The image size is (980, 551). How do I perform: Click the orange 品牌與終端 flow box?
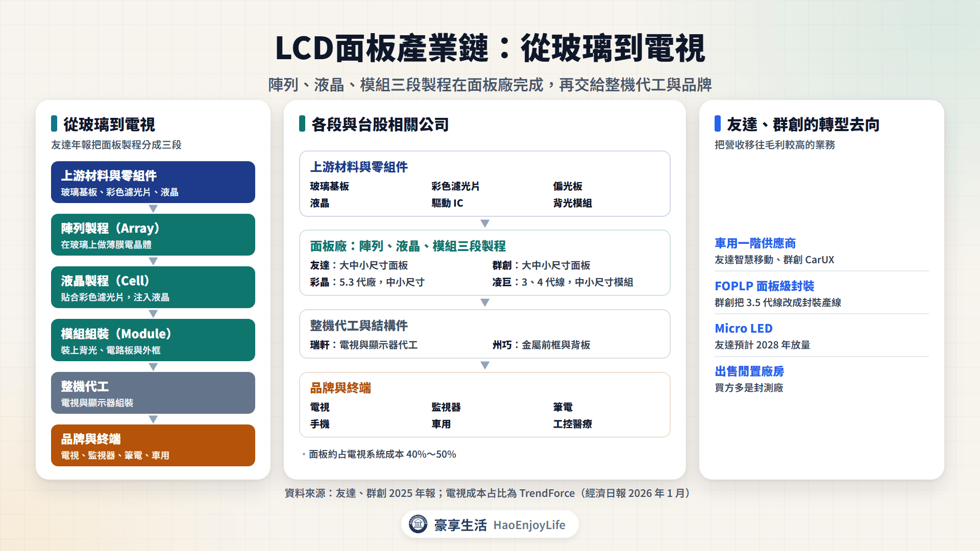click(153, 445)
